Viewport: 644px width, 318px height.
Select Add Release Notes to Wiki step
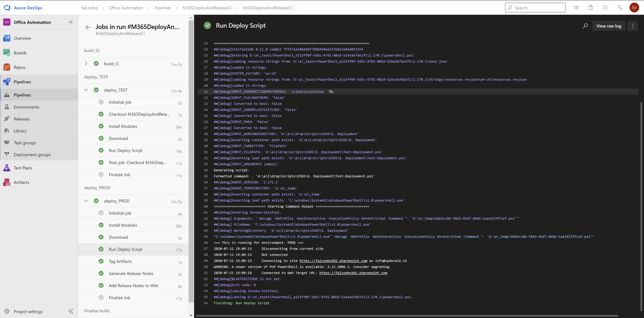pyautogui.click(x=133, y=286)
